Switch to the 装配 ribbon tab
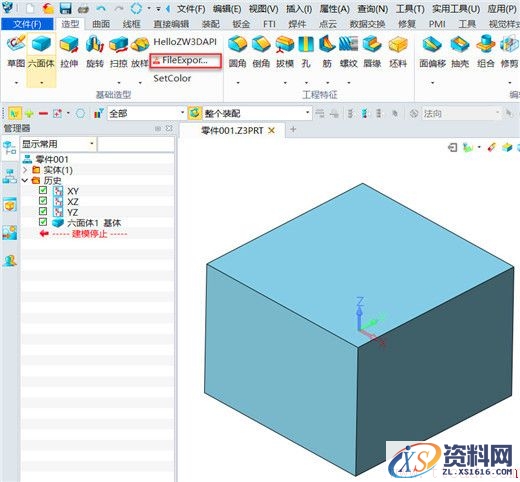This screenshot has width=520, height=482. point(211,24)
